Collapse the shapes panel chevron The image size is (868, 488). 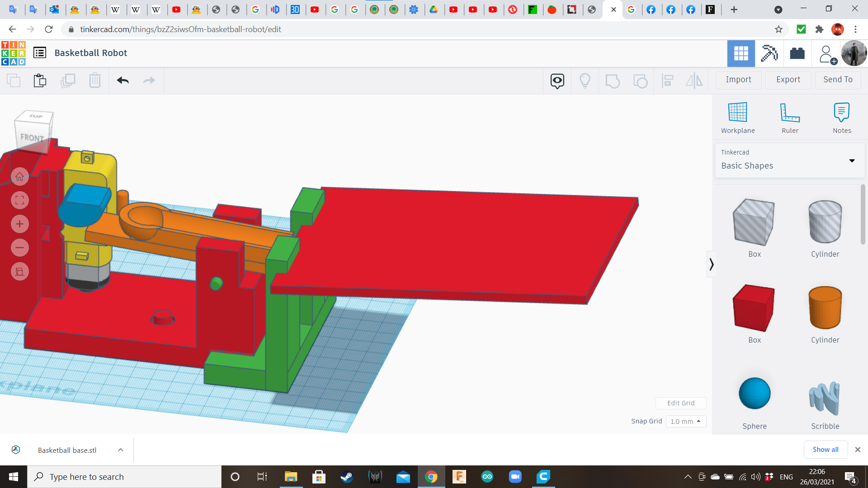pyautogui.click(x=711, y=264)
